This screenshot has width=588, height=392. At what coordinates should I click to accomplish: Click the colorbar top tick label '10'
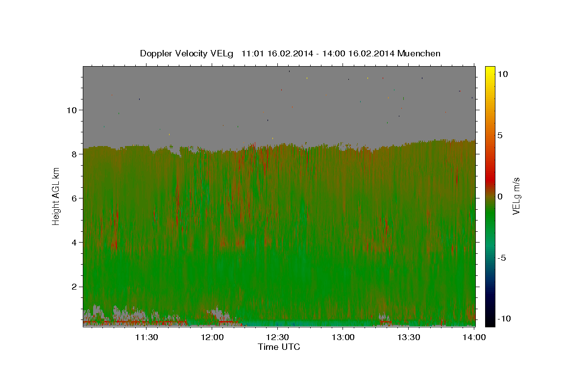pyautogui.click(x=502, y=74)
